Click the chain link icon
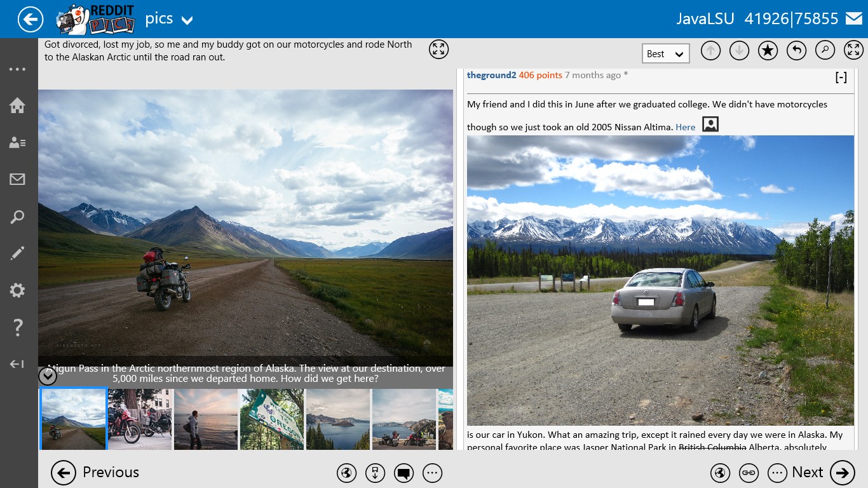 click(749, 473)
